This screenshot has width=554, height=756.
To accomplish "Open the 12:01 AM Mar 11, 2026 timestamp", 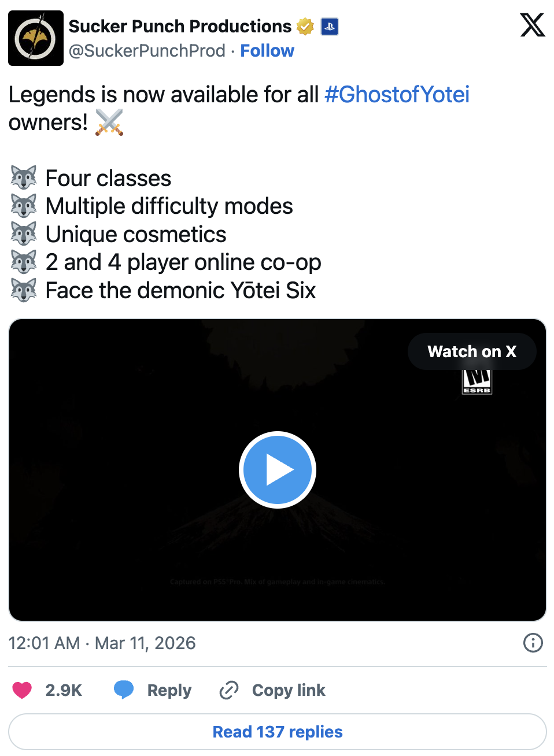I will pyautogui.click(x=102, y=643).
